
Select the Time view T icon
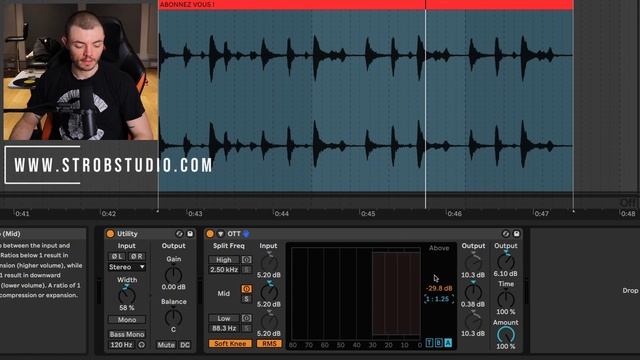(x=429, y=343)
